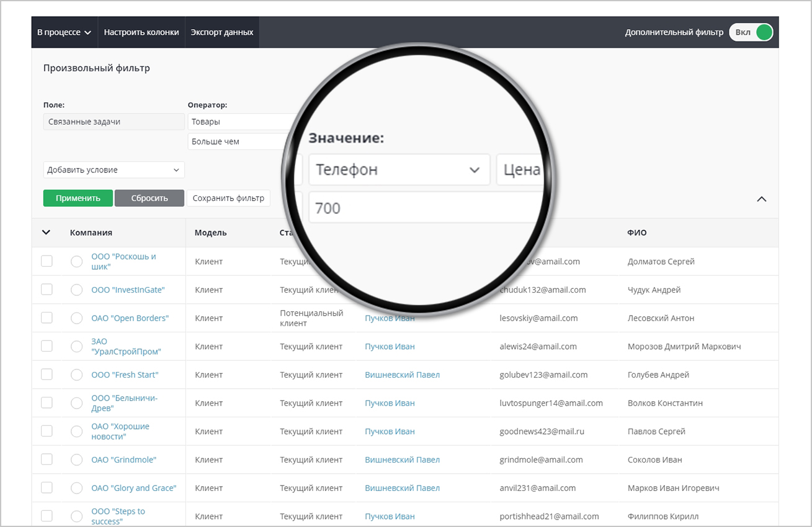Click email goodnews423@mail.ru
Screen dimensions: 812x527
click(542, 432)
